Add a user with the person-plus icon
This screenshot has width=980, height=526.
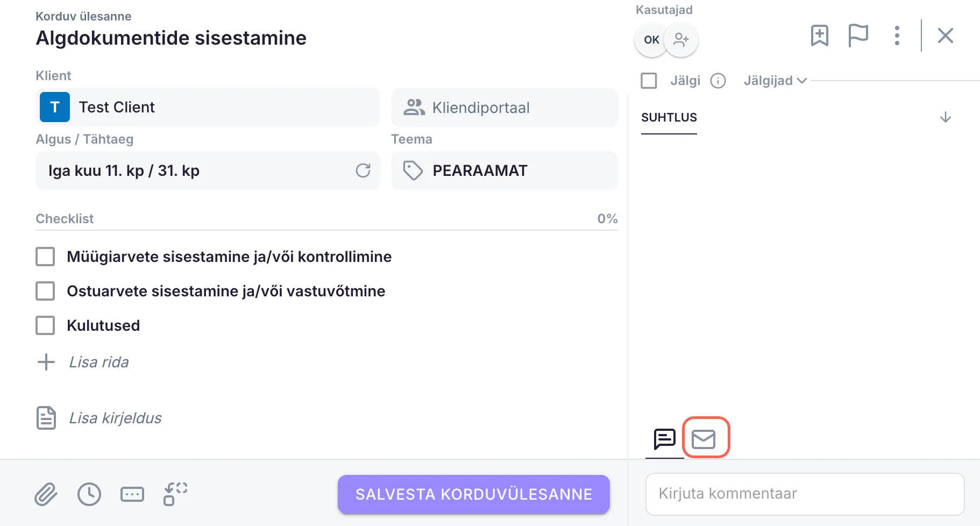pyautogui.click(x=681, y=40)
